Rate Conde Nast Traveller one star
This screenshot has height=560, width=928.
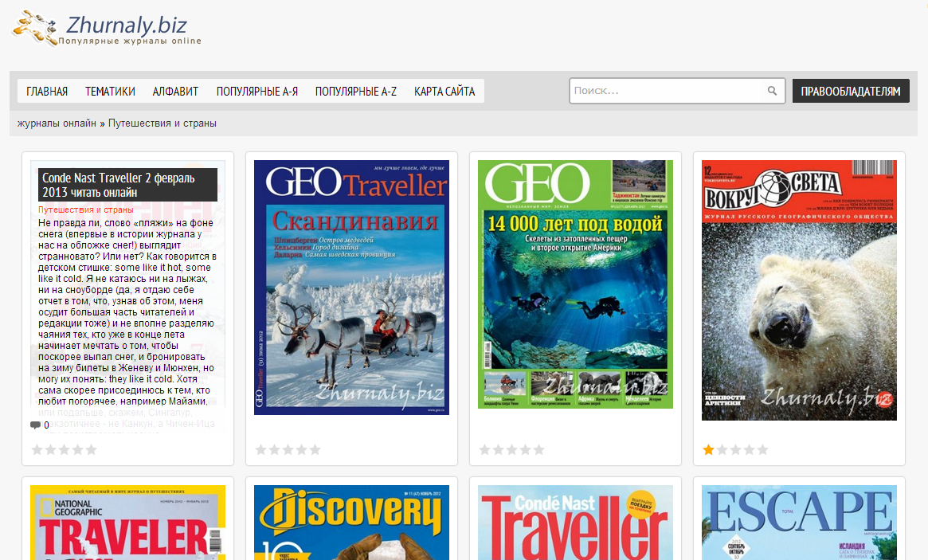[37, 450]
